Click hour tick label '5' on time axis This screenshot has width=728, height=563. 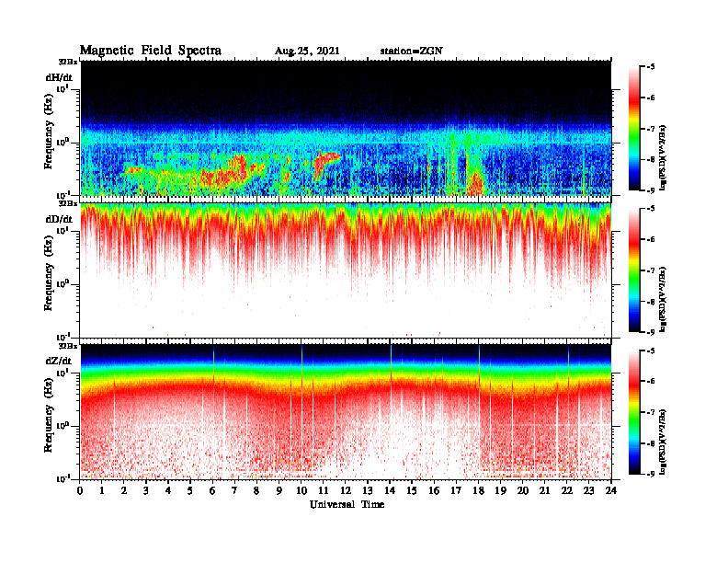coord(190,491)
